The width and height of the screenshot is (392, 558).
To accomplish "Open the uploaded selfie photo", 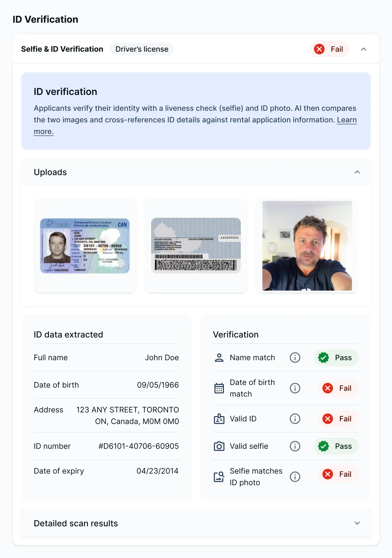I will pos(307,246).
